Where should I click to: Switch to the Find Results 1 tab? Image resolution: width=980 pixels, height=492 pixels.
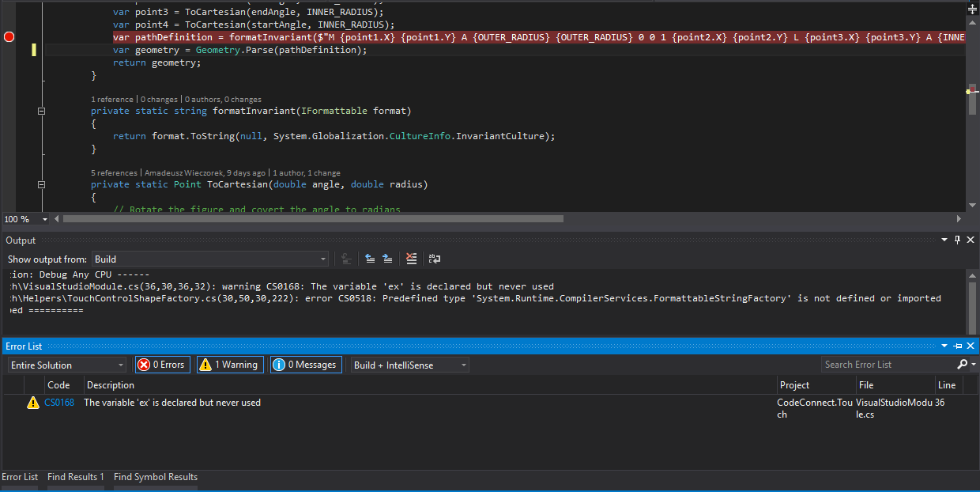(x=76, y=477)
